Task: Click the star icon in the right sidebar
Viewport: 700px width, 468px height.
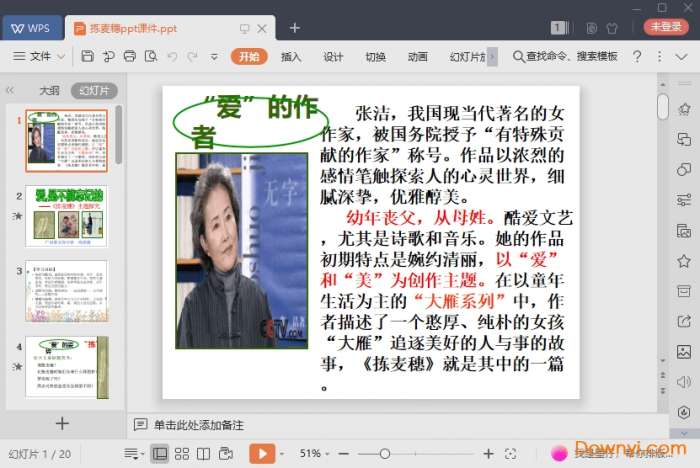Action: pos(684,261)
